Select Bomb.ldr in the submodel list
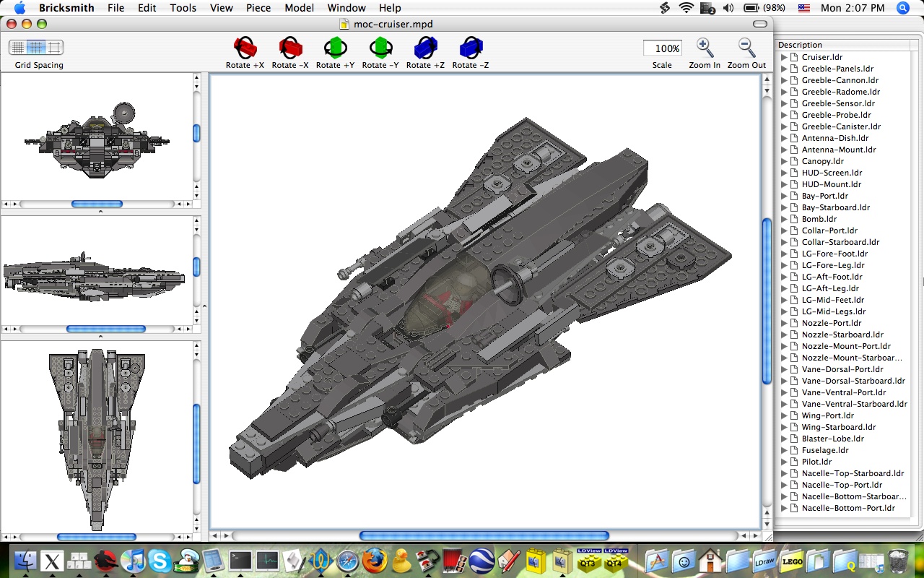Image resolution: width=924 pixels, height=578 pixels. [x=818, y=219]
